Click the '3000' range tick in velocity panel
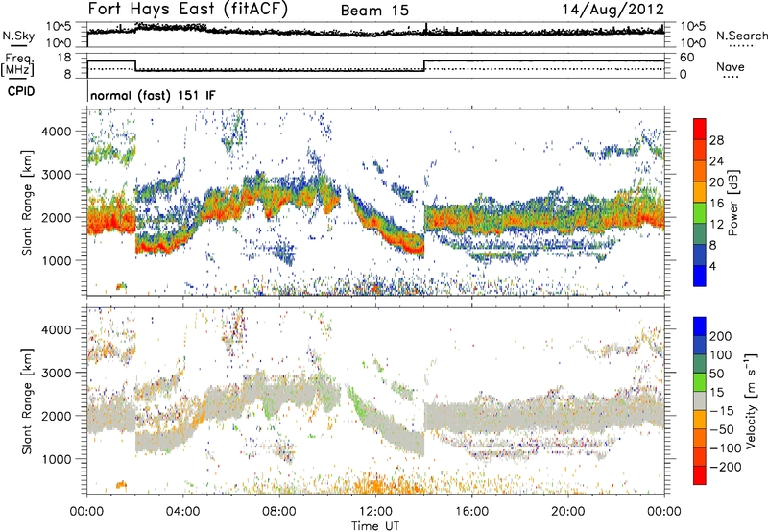768x532 pixels. 57,373
